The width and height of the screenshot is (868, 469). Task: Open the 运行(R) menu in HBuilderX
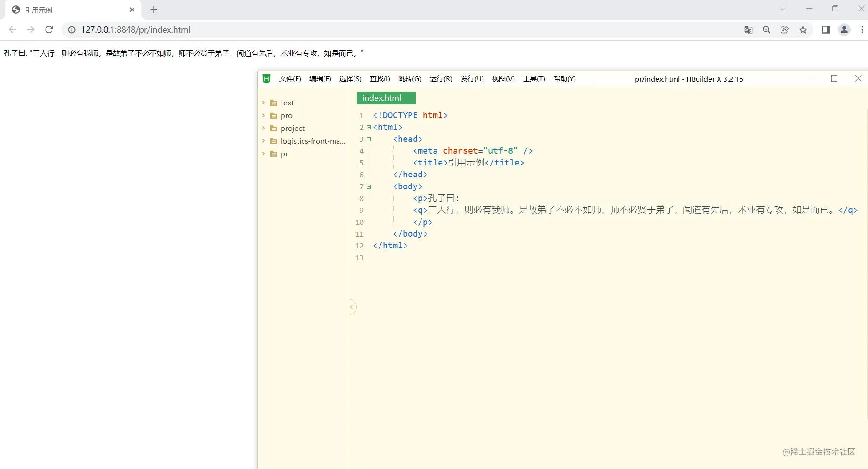coord(441,79)
